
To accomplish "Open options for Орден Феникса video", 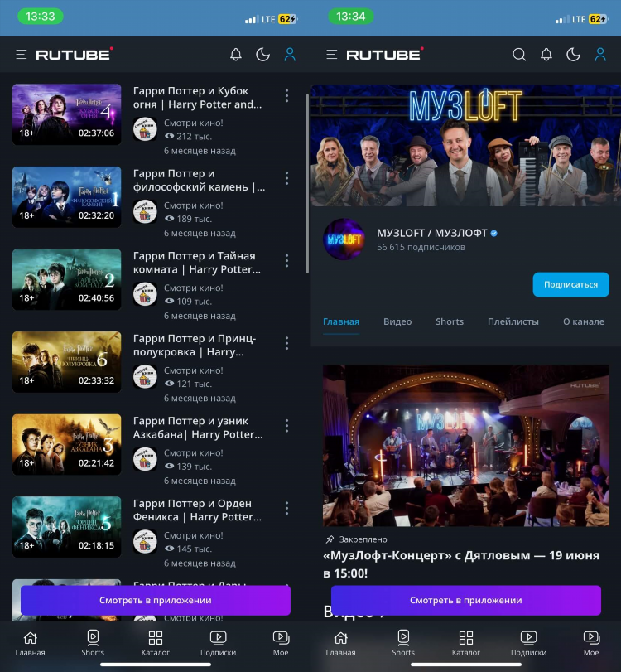I will [287, 508].
